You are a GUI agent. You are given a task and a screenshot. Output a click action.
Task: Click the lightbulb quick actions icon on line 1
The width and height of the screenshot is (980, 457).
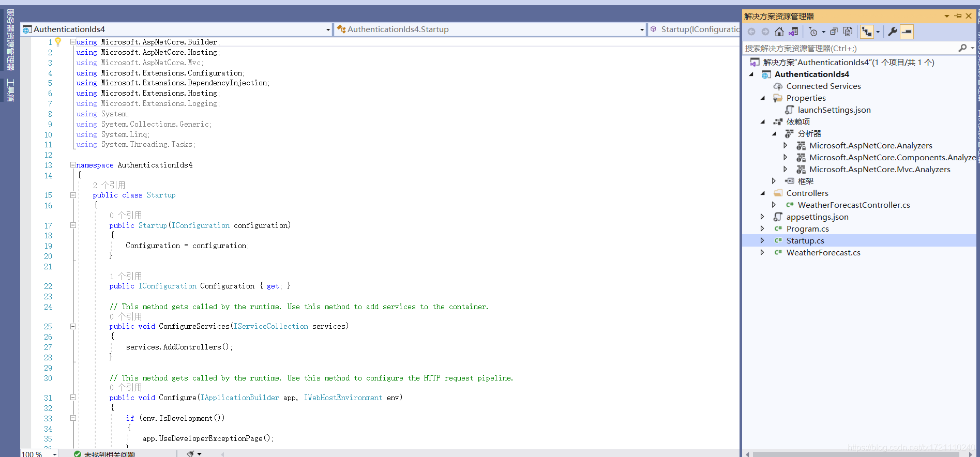pos(58,42)
